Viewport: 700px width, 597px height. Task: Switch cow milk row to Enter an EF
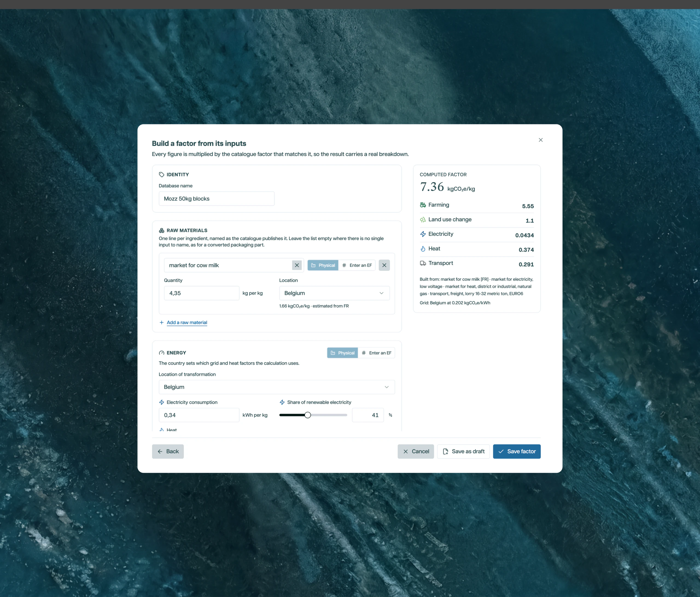pyautogui.click(x=357, y=265)
